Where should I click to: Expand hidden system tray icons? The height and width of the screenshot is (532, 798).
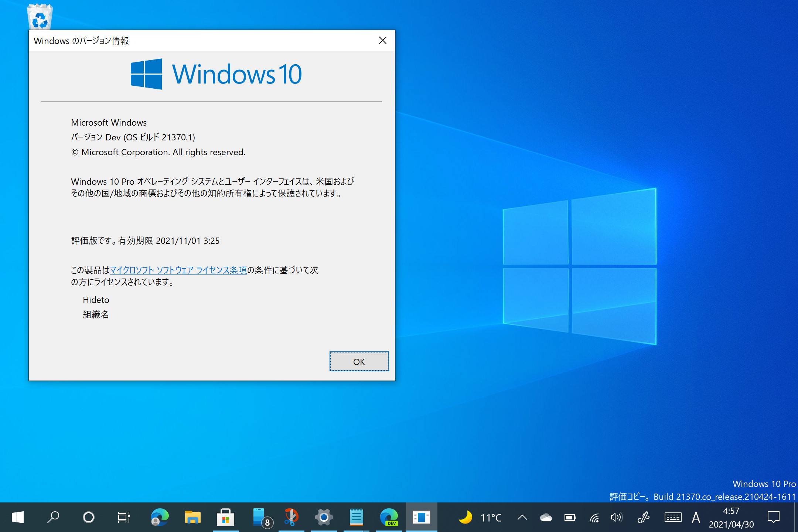[x=522, y=517]
